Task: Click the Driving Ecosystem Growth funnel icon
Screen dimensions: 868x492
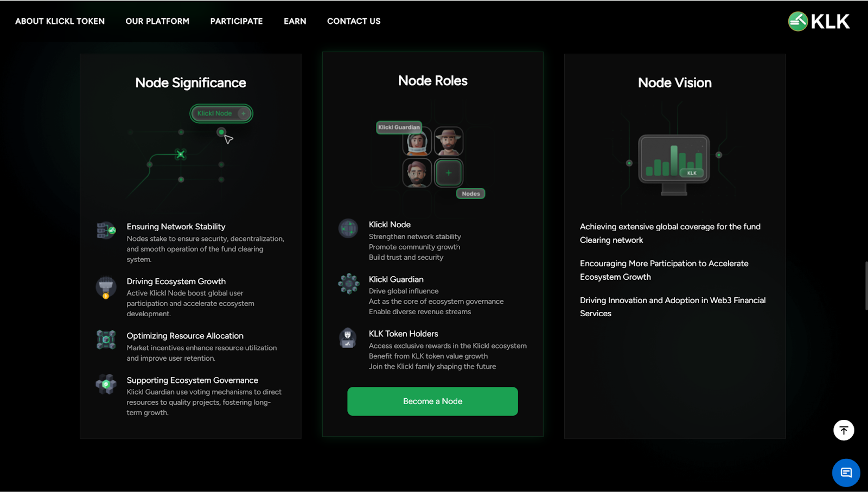Action: [x=106, y=287]
